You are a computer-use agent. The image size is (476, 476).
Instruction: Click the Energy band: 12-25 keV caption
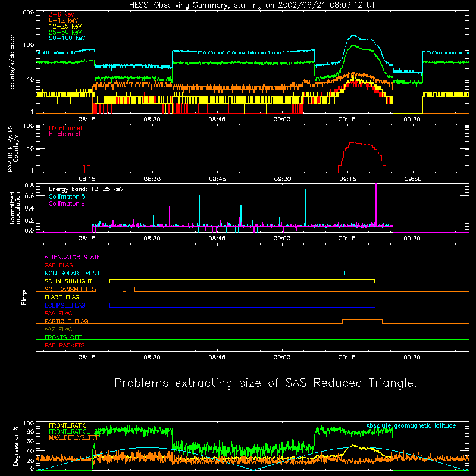click(86, 189)
